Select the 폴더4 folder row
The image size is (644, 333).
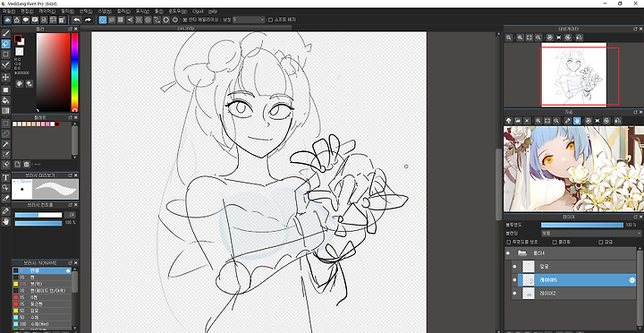[571, 253]
